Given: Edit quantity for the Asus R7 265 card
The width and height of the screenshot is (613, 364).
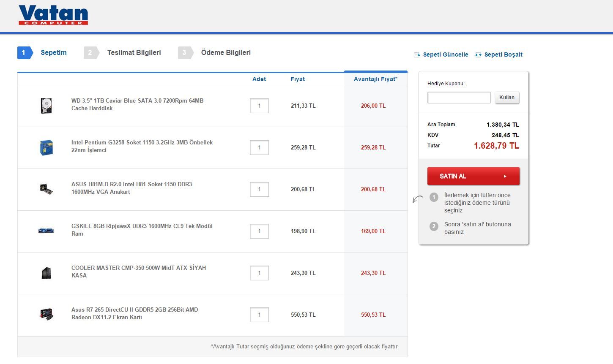Looking at the screenshot, I should (x=259, y=315).
